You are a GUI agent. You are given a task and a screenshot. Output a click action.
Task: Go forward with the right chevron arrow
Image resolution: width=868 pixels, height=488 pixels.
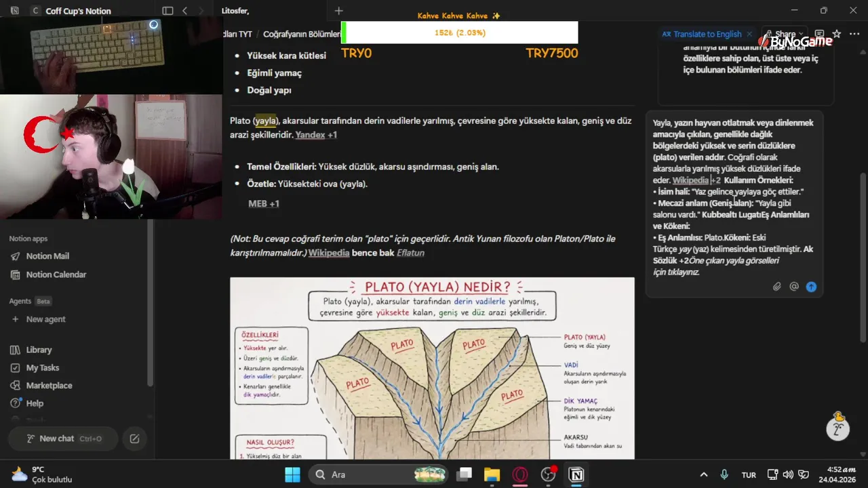[202, 11]
